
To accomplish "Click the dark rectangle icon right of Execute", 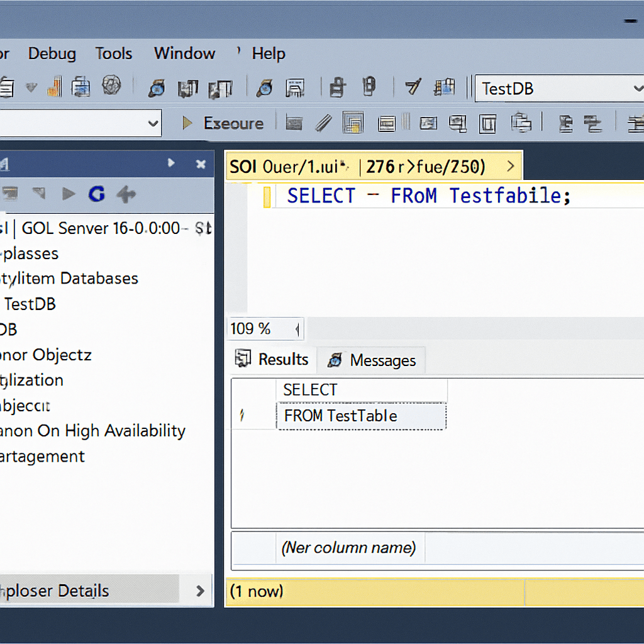I will pyautogui.click(x=294, y=123).
